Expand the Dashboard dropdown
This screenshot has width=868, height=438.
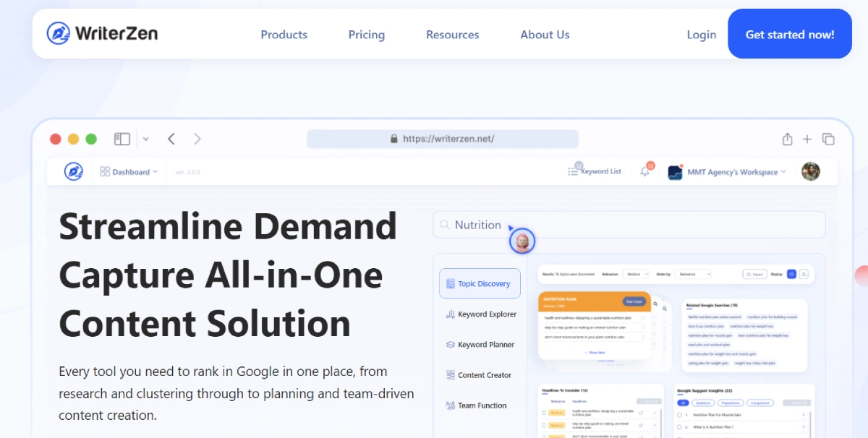point(129,172)
